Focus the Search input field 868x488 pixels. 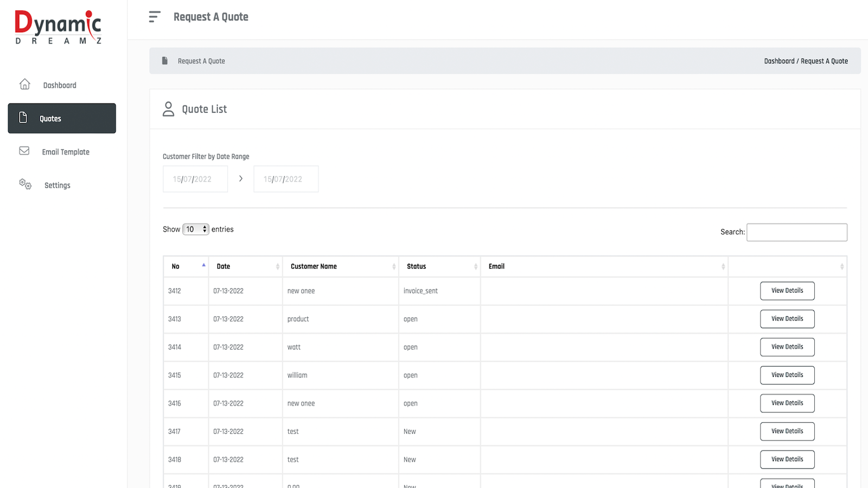796,232
